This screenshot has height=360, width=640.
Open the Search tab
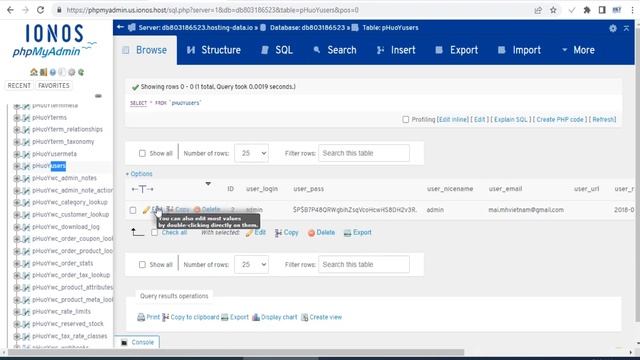pos(335,50)
